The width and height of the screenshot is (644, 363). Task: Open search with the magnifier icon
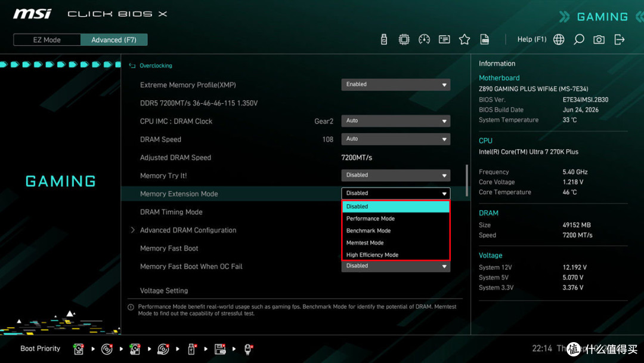coord(578,39)
